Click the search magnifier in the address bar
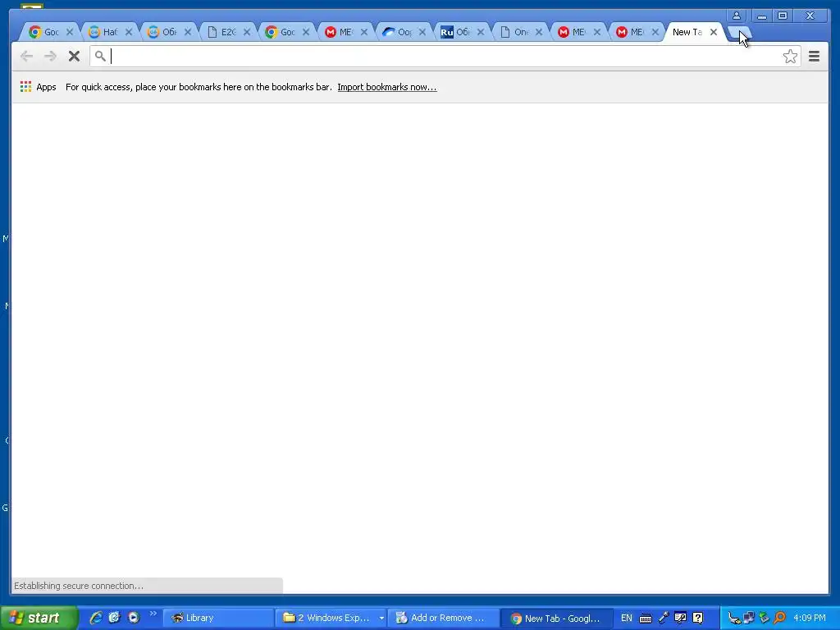840x630 pixels. click(100, 56)
